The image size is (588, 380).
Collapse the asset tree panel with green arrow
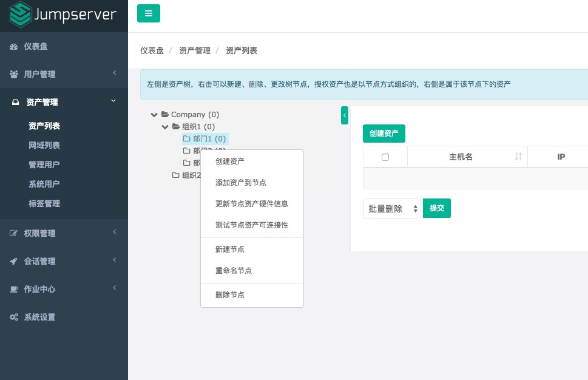pyautogui.click(x=344, y=115)
